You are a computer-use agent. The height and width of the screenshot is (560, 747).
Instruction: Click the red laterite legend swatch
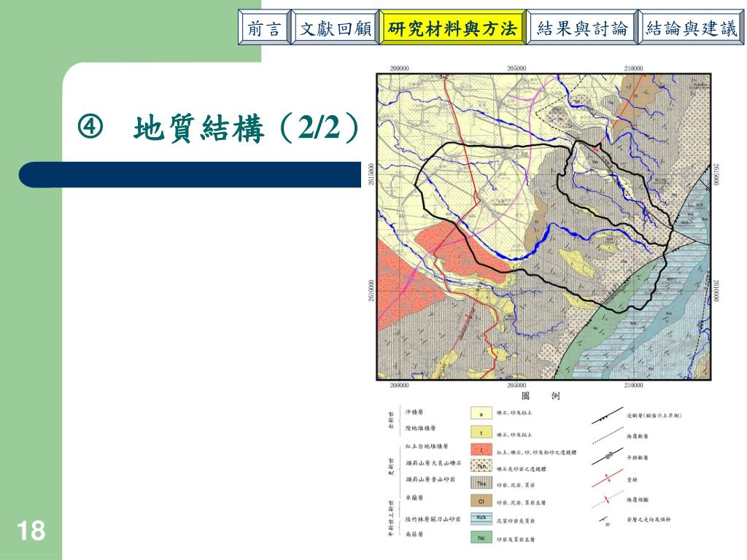481,449
